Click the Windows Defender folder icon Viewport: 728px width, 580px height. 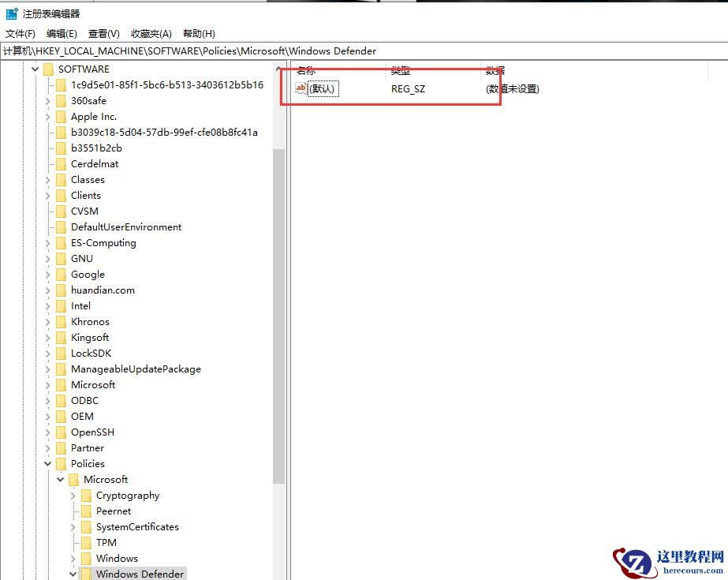point(87,574)
